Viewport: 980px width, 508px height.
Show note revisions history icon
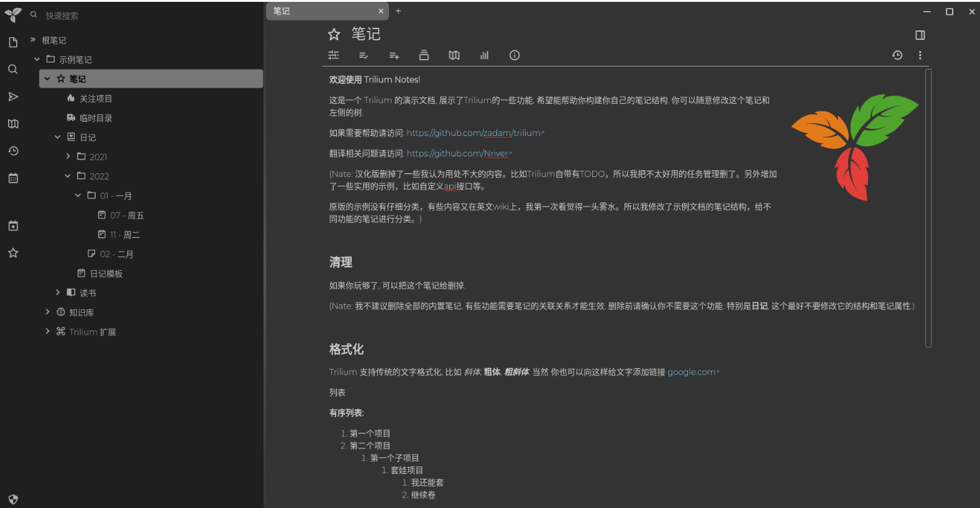coord(897,55)
